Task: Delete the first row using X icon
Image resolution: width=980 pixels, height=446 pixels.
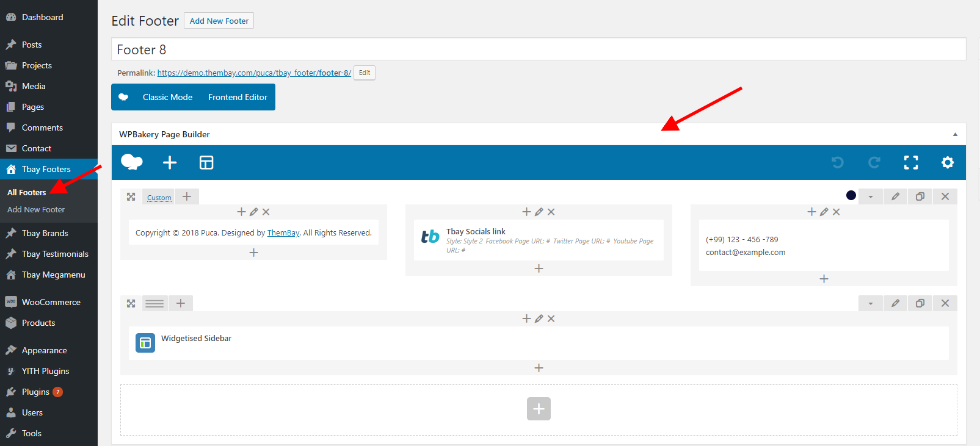Action: (x=945, y=196)
